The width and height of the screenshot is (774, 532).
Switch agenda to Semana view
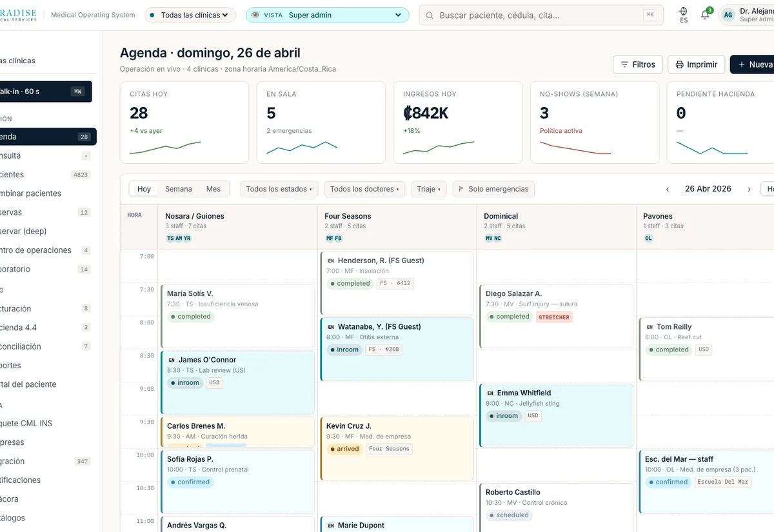click(179, 189)
